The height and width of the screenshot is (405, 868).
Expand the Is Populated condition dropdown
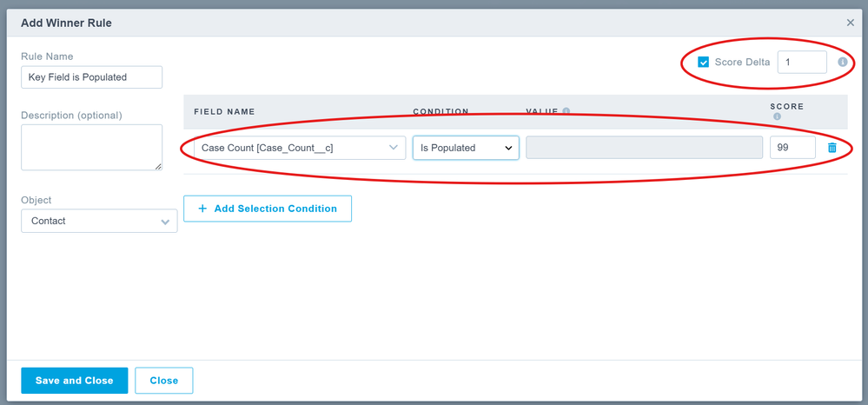pos(466,148)
